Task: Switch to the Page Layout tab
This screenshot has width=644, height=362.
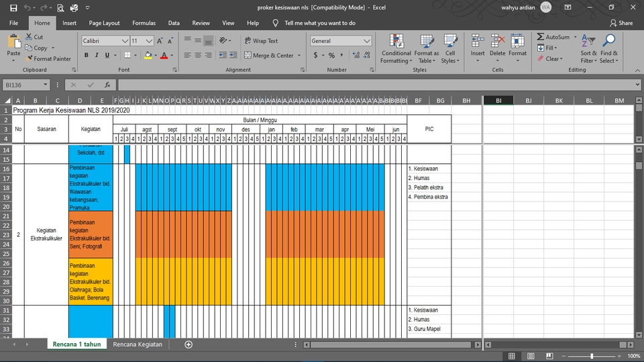Action: tap(105, 23)
